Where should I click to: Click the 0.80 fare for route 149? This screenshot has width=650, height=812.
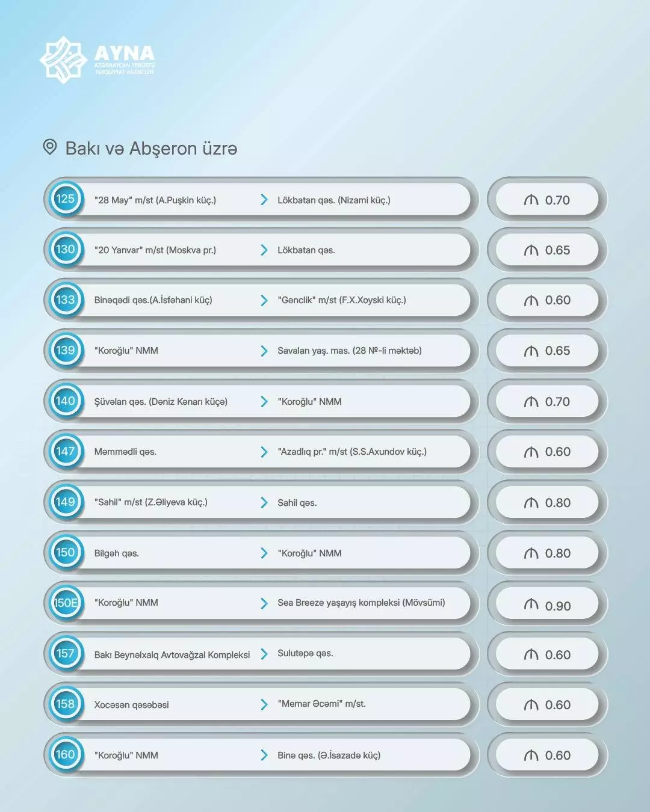coord(547,503)
